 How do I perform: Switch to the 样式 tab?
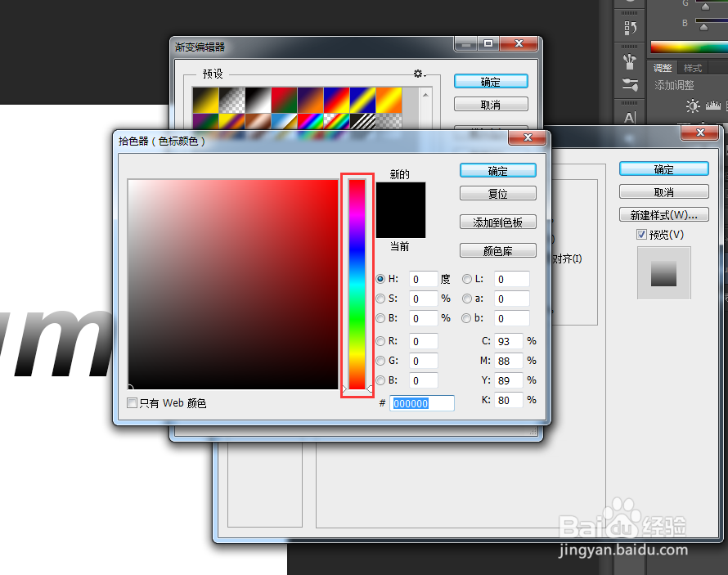[692, 68]
